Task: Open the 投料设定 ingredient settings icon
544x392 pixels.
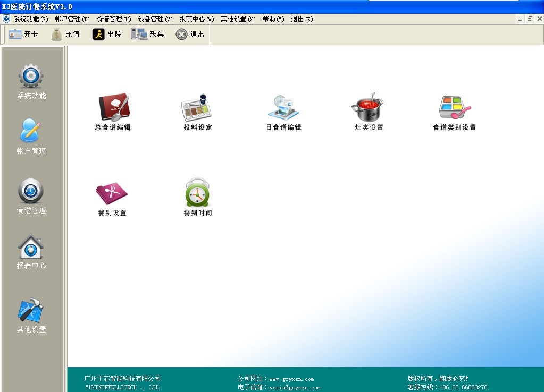Action: coord(197,108)
